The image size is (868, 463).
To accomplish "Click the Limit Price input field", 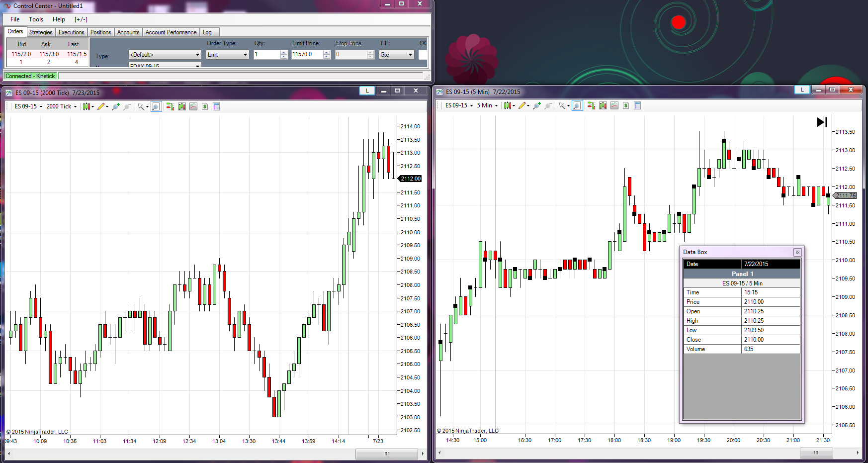I will pyautogui.click(x=307, y=55).
